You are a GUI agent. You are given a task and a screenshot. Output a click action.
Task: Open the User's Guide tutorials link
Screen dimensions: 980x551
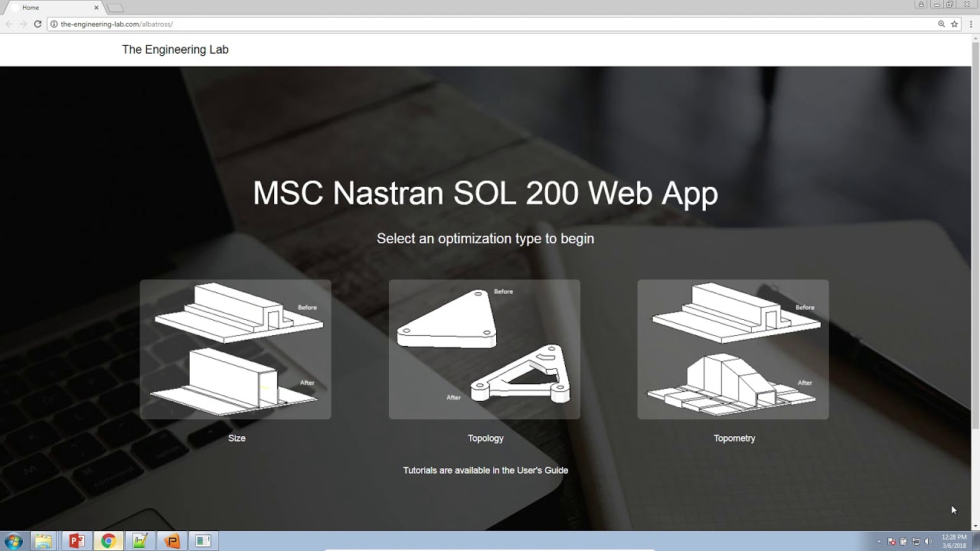[x=485, y=471]
